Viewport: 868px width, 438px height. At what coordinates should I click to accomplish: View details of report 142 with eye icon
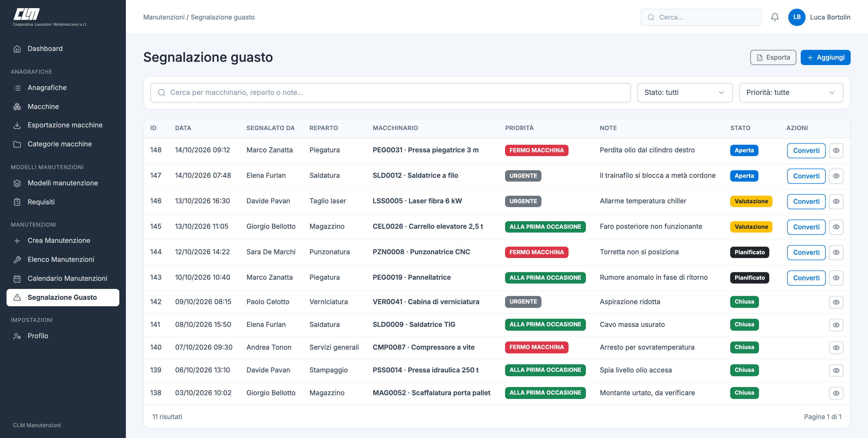click(x=836, y=302)
